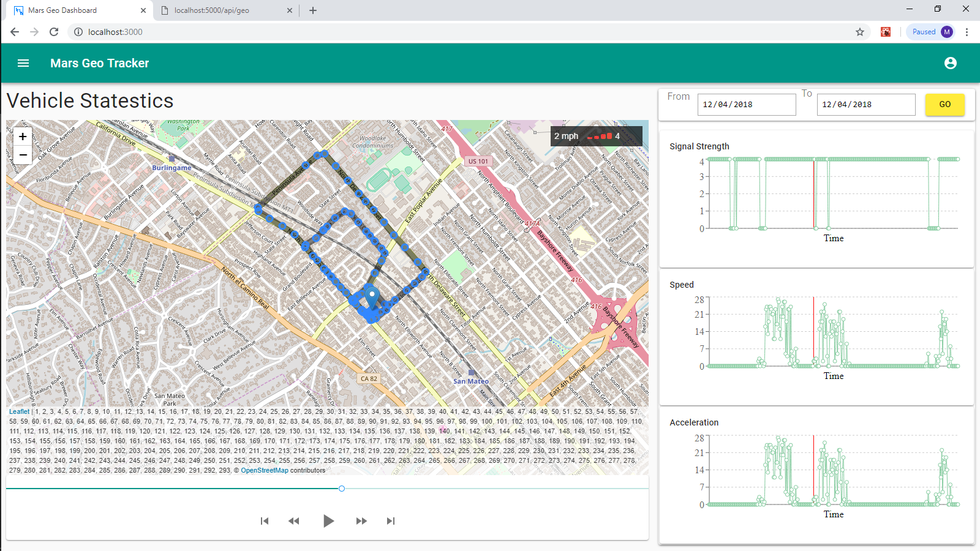Viewport: 980px width, 551px height.
Task: Click the Paused profile button
Action: [932, 32]
